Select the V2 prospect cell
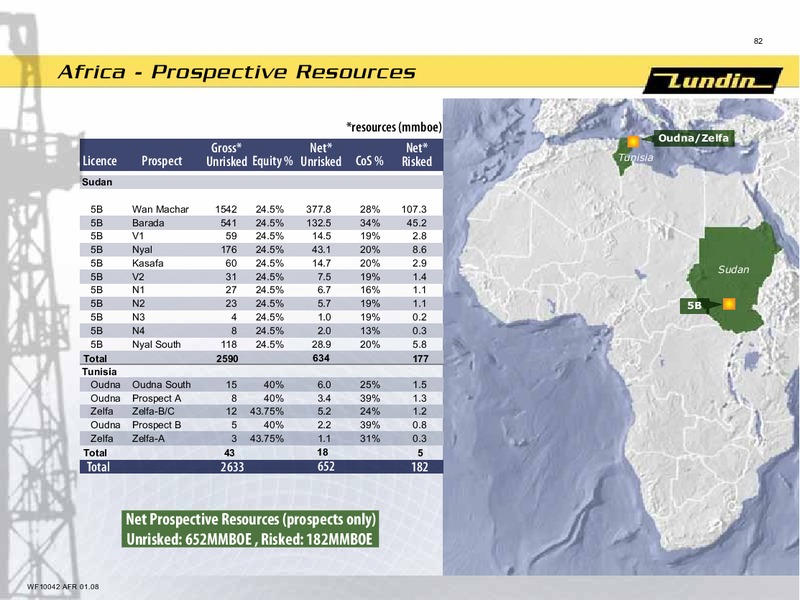This screenshot has width=800, height=600. pos(138,277)
